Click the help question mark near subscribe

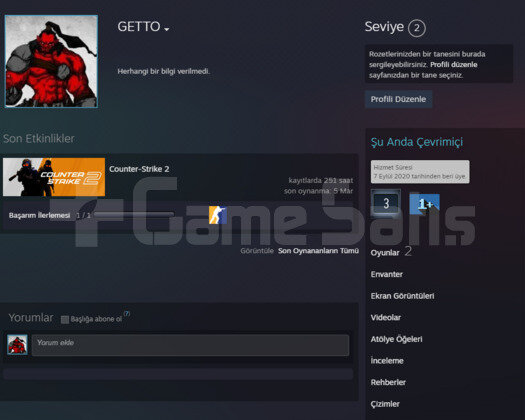click(x=127, y=313)
